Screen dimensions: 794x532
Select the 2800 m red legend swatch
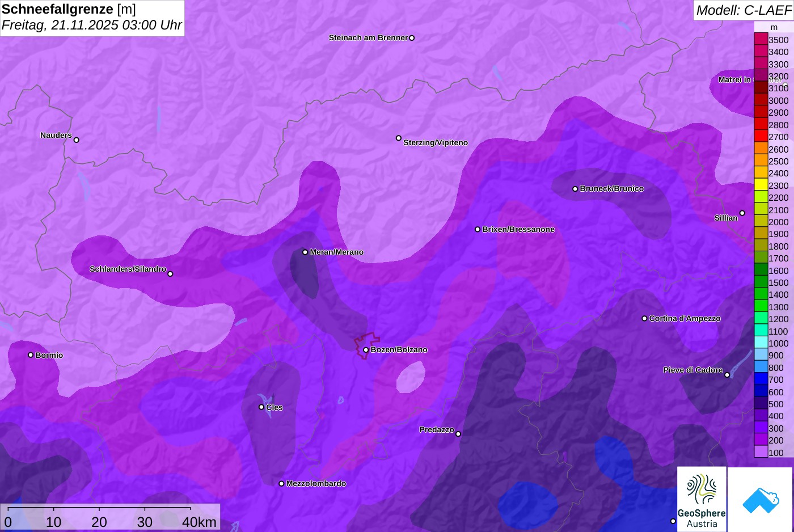pos(761,124)
